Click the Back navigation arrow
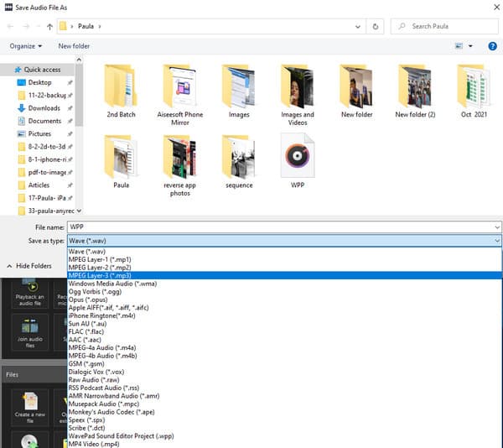503x448 pixels. point(10,27)
